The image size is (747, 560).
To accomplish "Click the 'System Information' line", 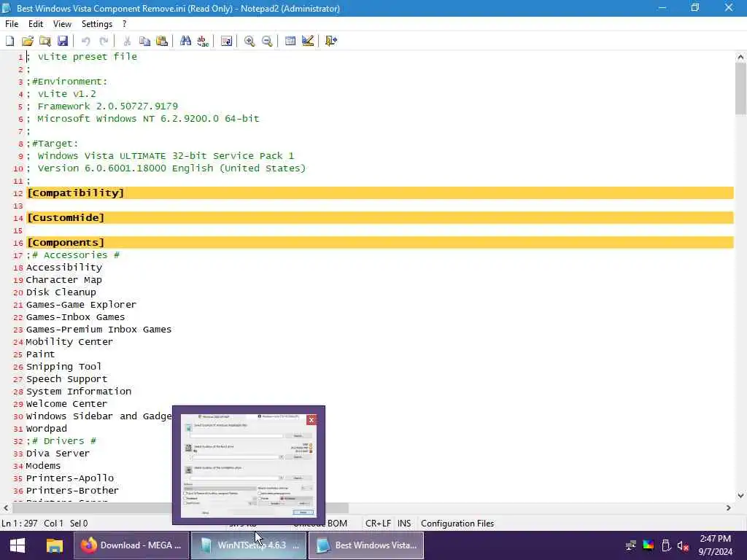I will click(x=79, y=392).
